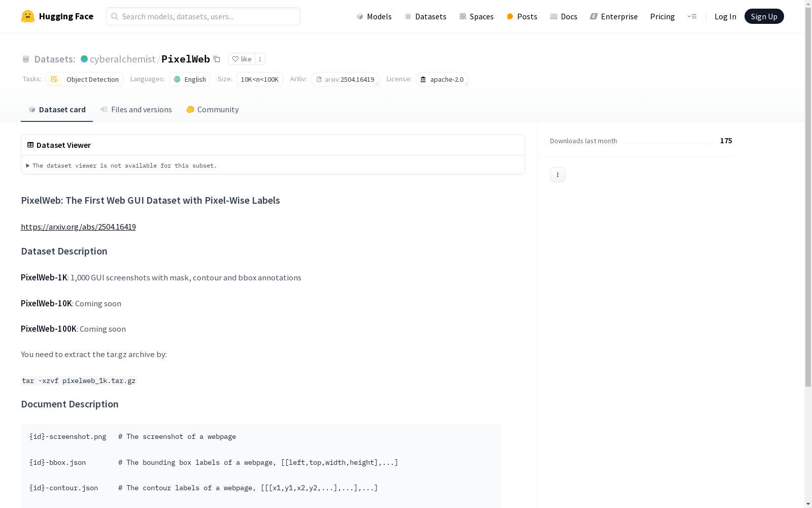Open the arxiv:2504.16419 tag
Screen dimensions: 812x508
(345, 79)
